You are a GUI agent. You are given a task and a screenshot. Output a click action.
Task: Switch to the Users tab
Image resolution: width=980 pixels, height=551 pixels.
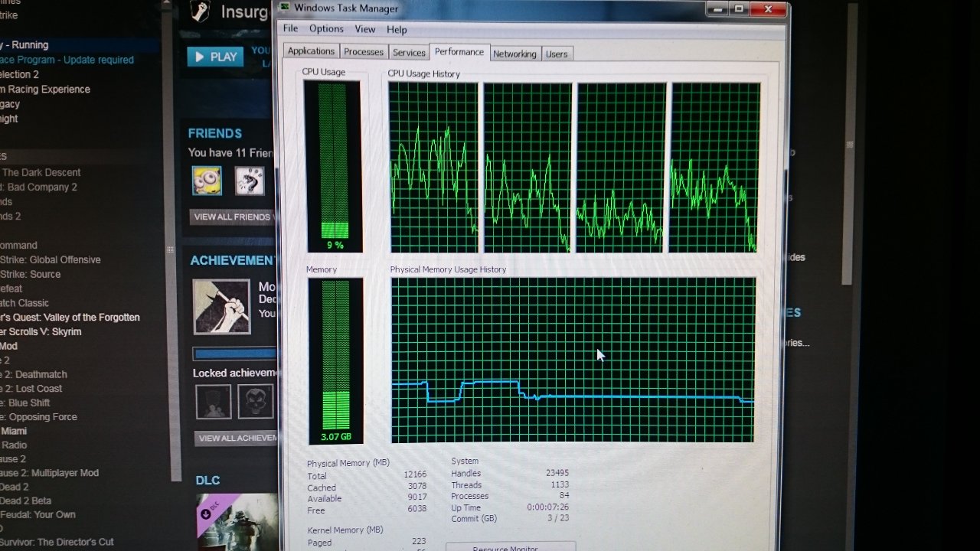pyautogui.click(x=557, y=54)
